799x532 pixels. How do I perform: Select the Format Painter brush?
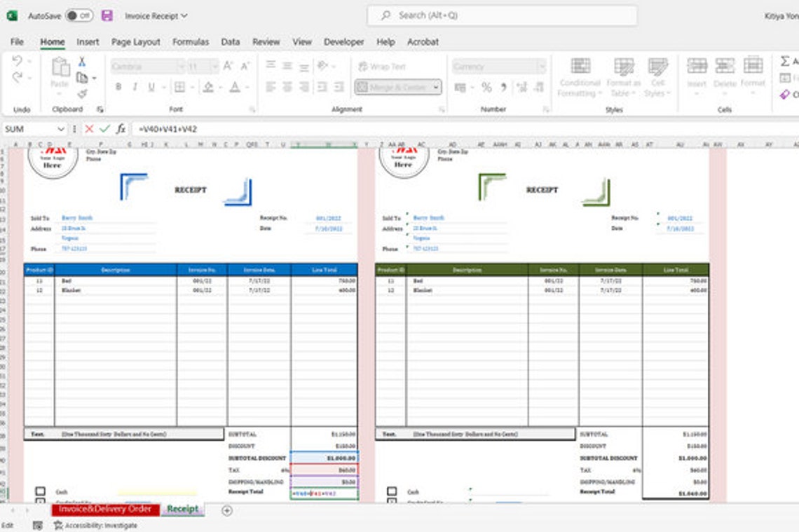[x=82, y=93]
